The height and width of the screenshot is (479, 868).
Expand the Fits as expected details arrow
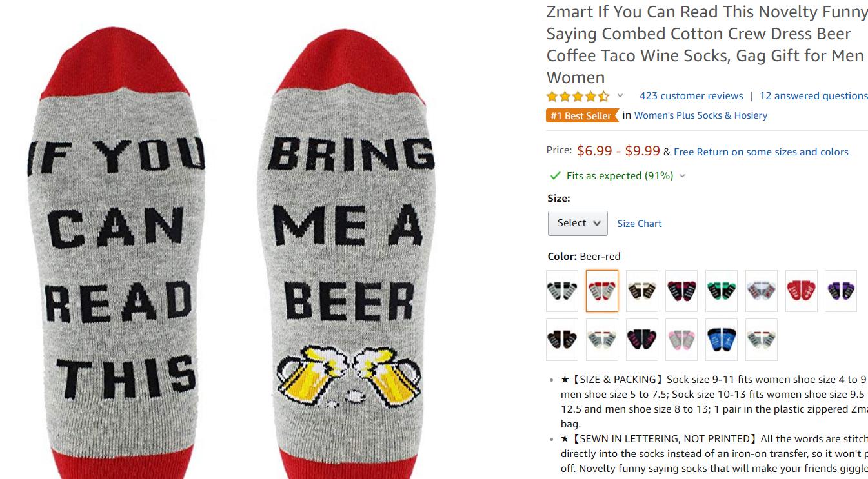tap(683, 176)
